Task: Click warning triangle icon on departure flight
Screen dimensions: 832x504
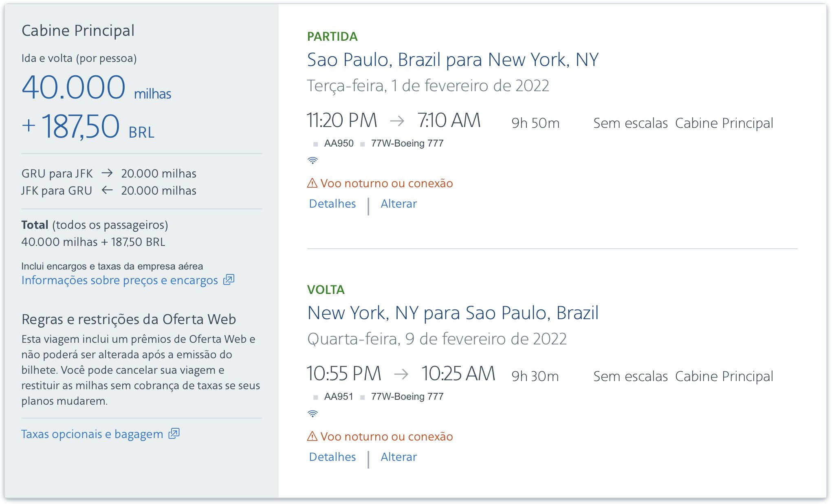Action: click(312, 183)
